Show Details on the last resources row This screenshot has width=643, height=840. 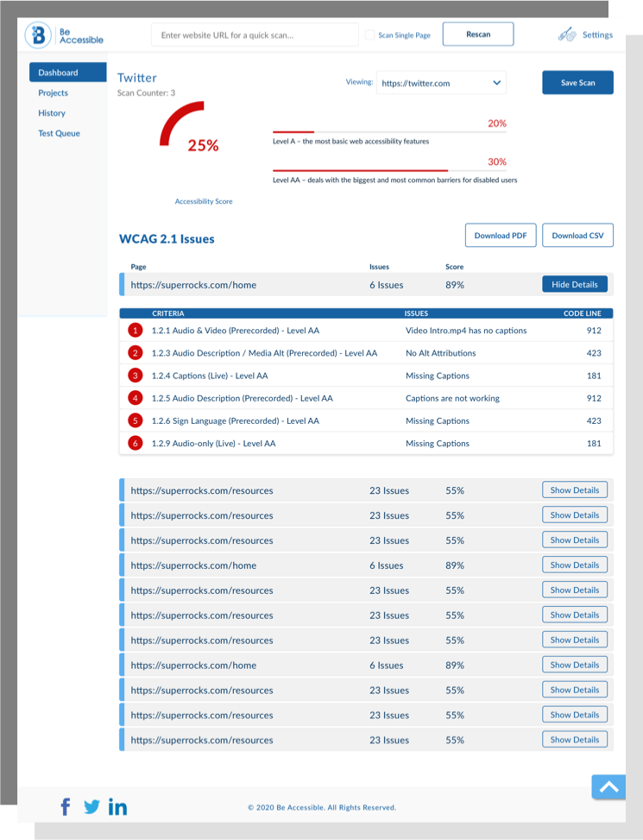[575, 740]
